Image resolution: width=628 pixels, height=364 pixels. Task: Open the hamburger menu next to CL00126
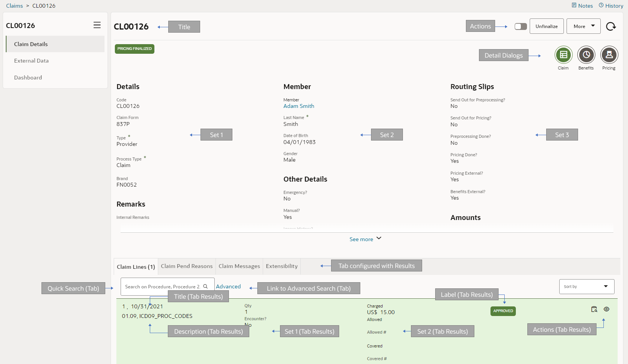97,25
